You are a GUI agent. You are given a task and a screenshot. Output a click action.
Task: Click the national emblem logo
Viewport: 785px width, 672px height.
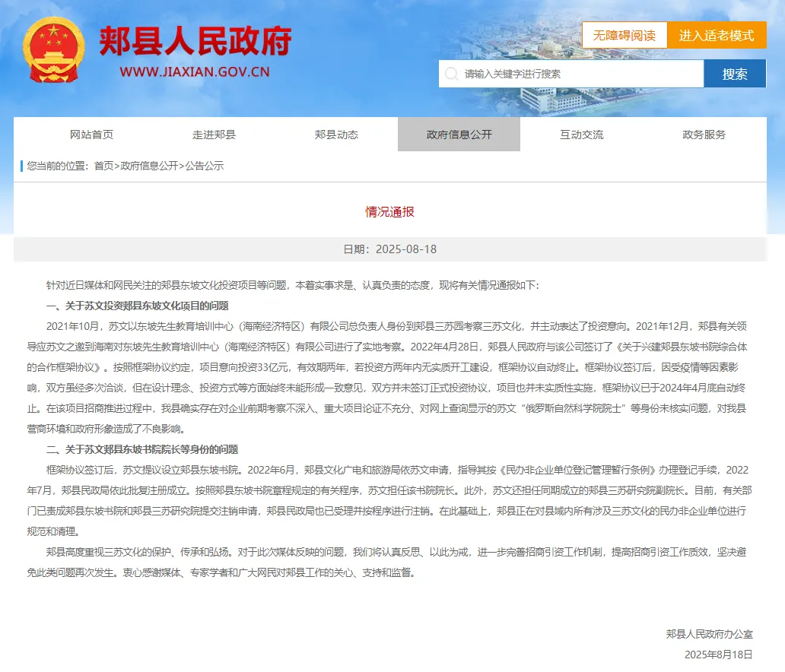pyautogui.click(x=53, y=50)
